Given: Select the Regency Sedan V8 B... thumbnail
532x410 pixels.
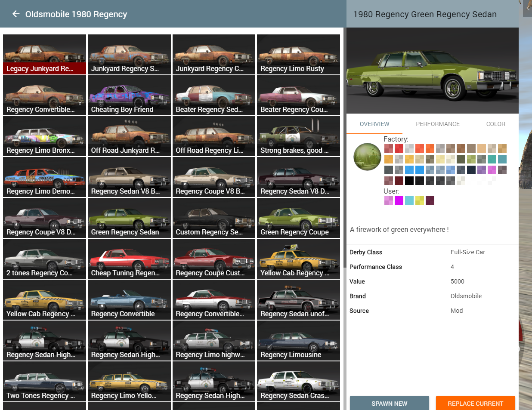Looking at the screenshot, I should (x=129, y=177).
